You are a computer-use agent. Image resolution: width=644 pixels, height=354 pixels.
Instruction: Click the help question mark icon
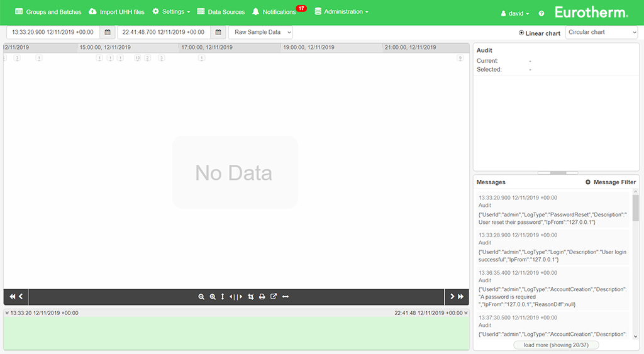541,14
